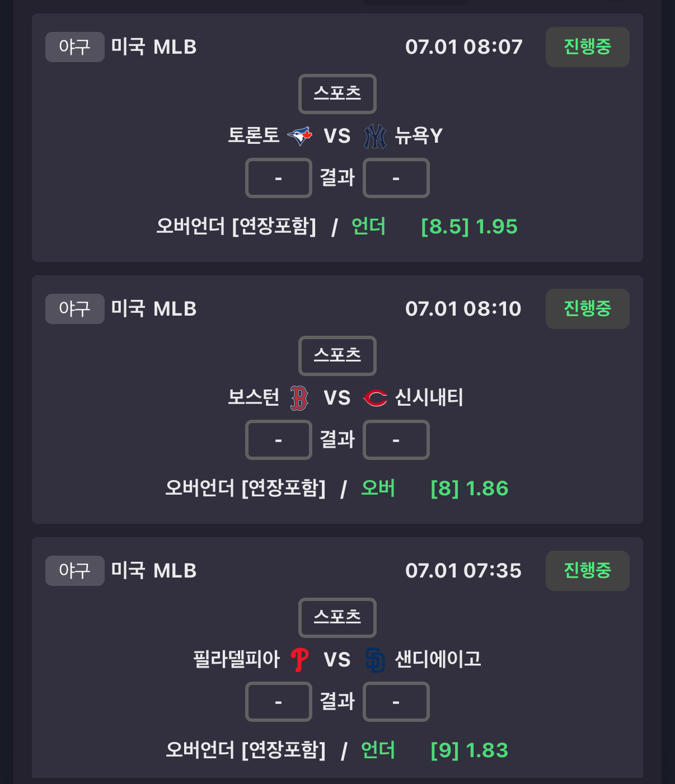Click the New York Yankees logo

pyautogui.click(x=375, y=136)
